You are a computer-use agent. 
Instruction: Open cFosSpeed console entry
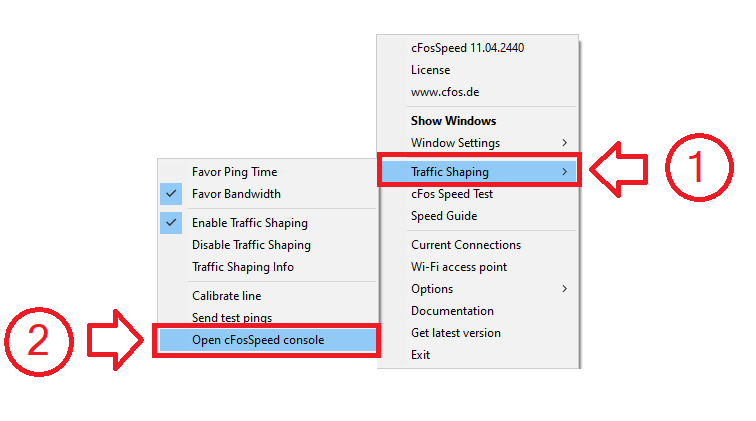[x=258, y=340]
